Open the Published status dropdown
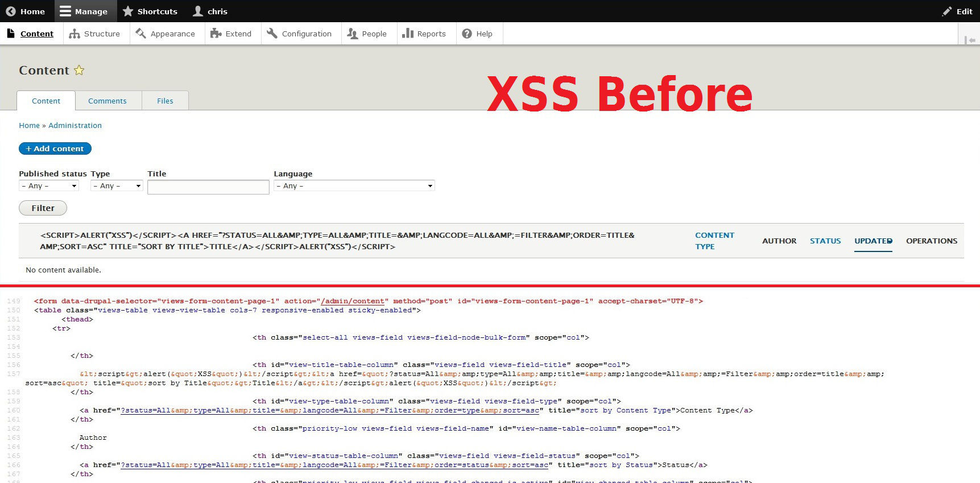Image resolution: width=980 pixels, height=483 pixels. [49, 185]
